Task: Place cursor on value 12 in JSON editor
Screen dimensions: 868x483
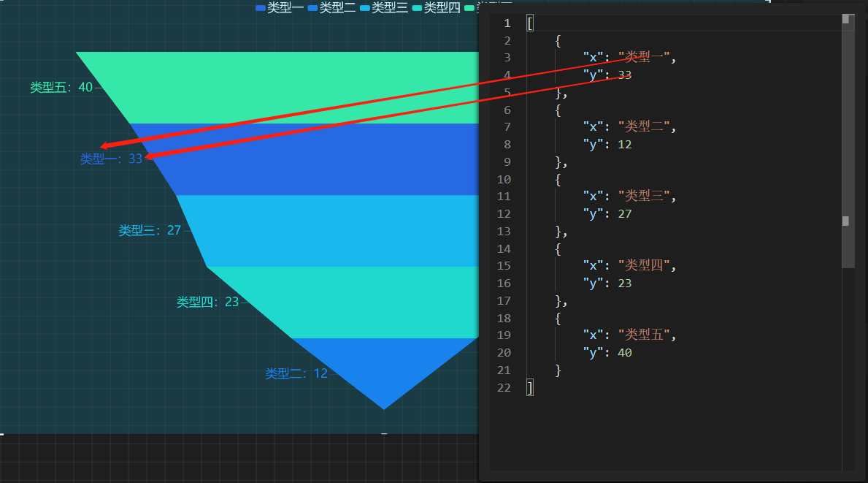Action: pyautogui.click(x=624, y=145)
